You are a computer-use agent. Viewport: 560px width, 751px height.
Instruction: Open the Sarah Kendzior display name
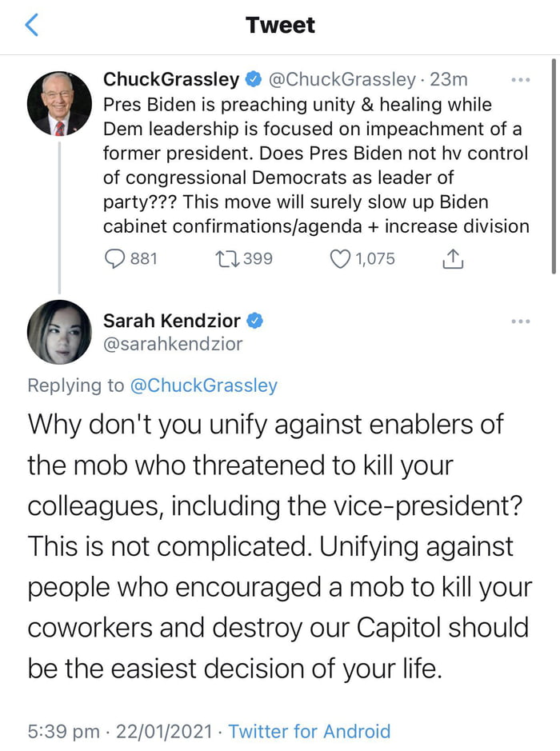point(172,321)
